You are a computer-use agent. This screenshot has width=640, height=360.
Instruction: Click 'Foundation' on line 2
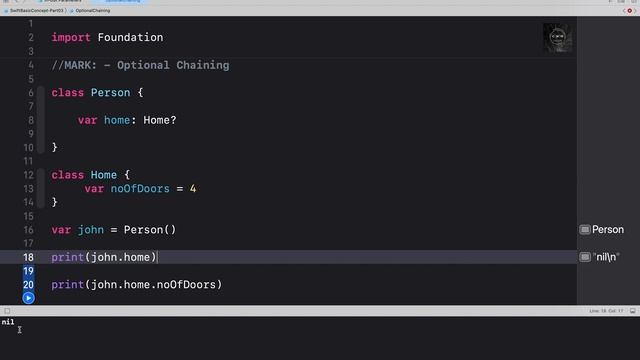[x=130, y=38]
